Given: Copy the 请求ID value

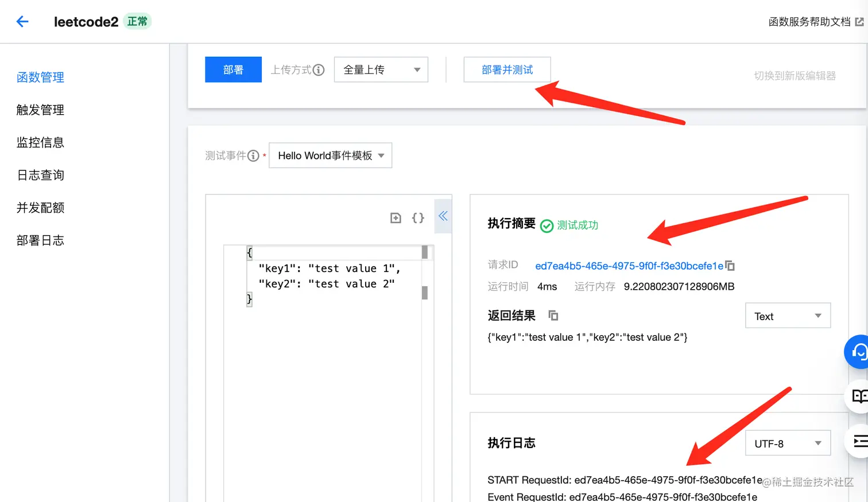Looking at the screenshot, I should click(x=730, y=266).
